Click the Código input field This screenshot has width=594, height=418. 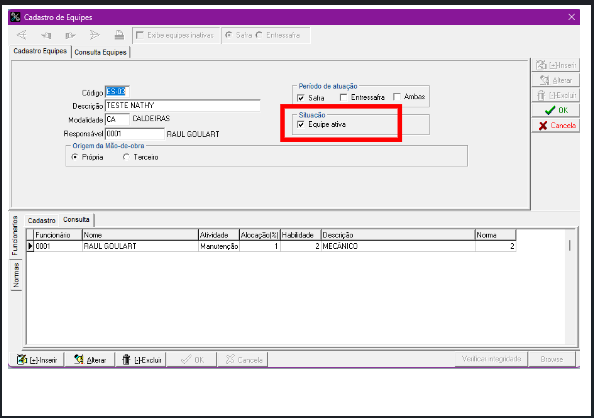117,92
